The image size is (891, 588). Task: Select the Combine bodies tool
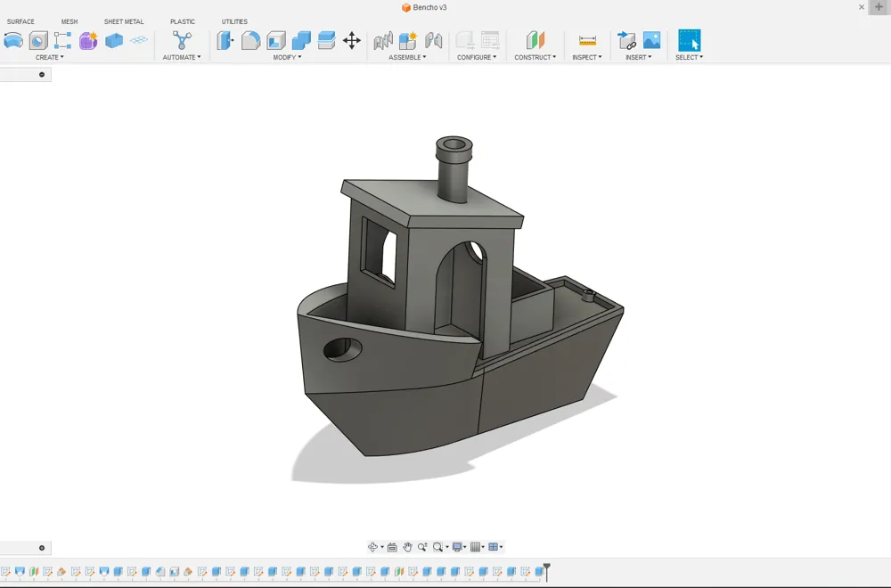[301, 40]
